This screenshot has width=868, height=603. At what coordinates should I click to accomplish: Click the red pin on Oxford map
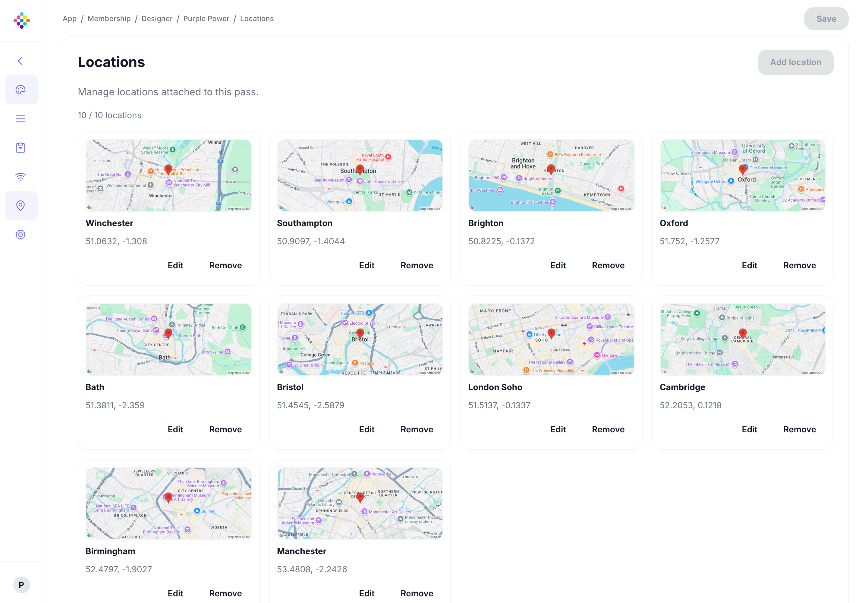coord(743,170)
